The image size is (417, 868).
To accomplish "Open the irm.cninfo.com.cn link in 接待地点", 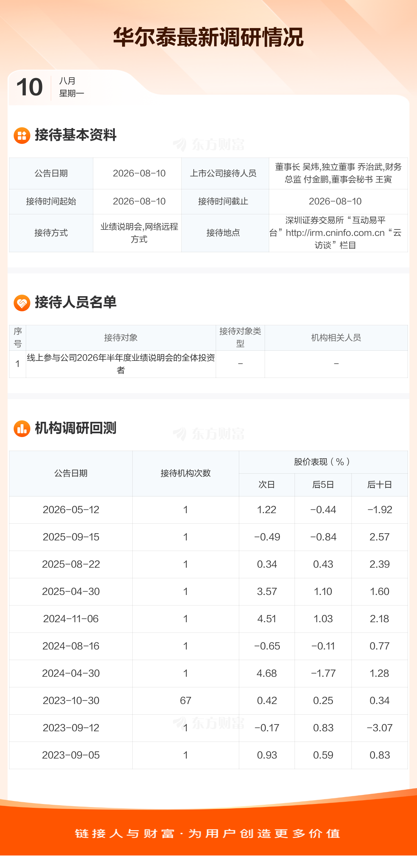I will pyautogui.click(x=335, y=233).
